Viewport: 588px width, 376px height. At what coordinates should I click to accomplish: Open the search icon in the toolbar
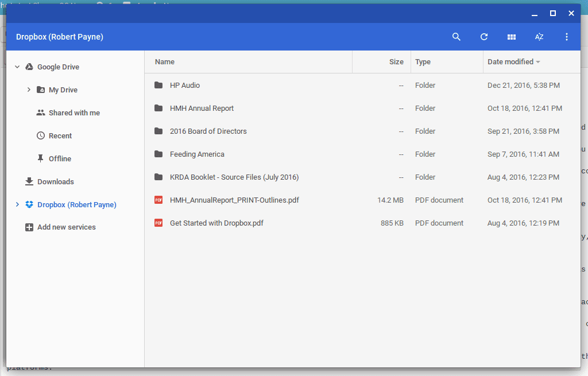point(456,36)
